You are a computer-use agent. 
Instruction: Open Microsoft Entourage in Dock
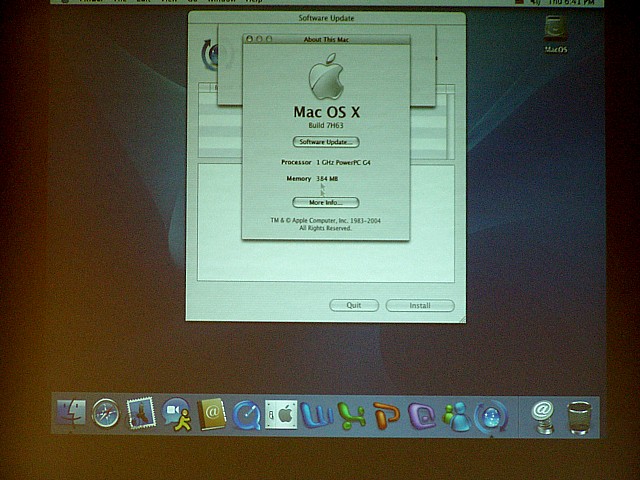pos(421,416)
